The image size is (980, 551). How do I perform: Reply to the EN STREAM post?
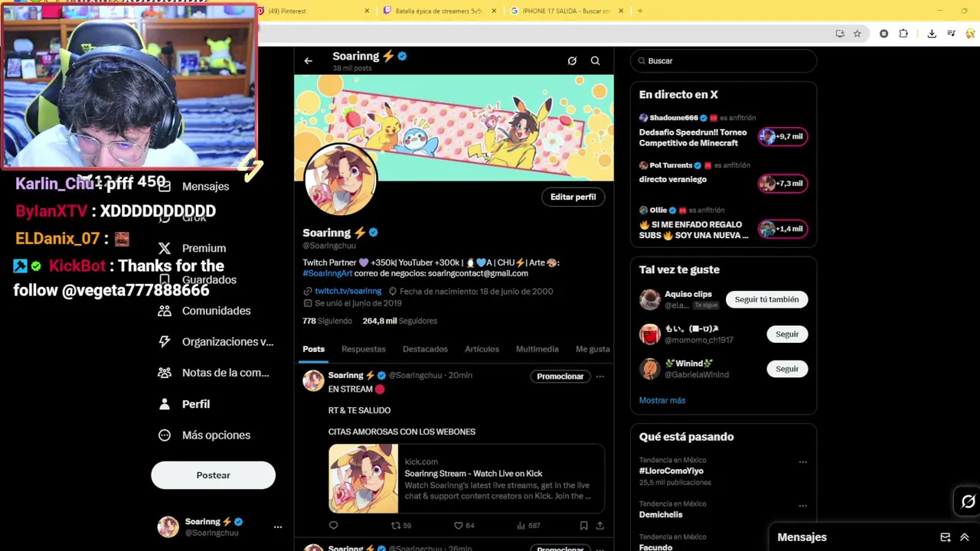tap(333, 526)
